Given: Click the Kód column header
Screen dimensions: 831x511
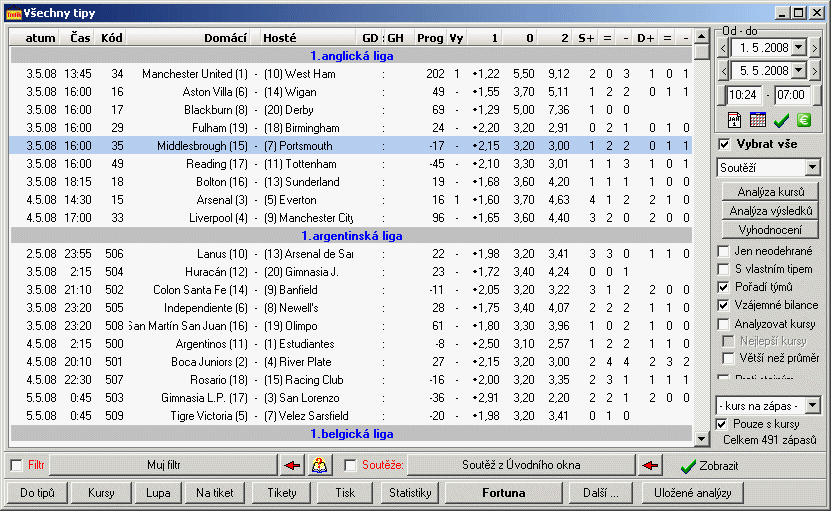Looking at the screenshot, I should [111, 38].
